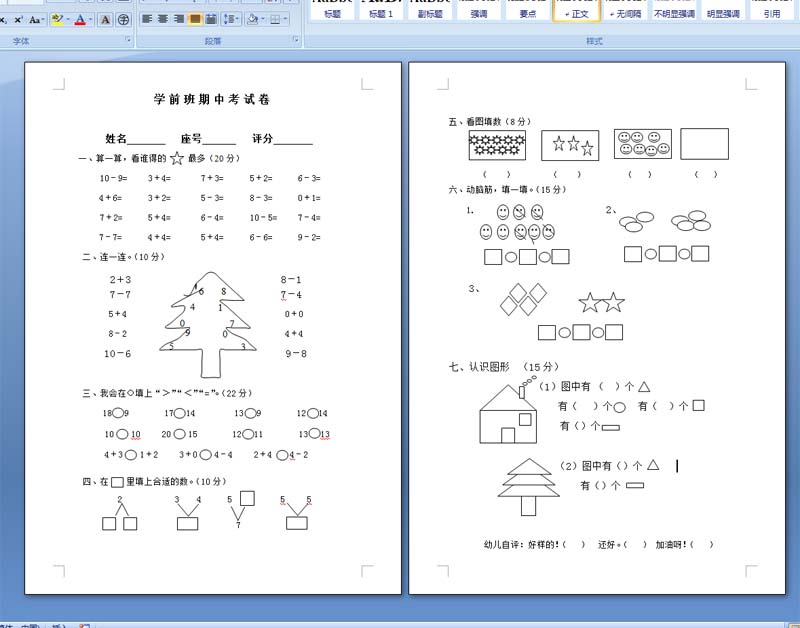Click the borders button
This screenshot has height=628, width=800.
click(x=275, y=19)
